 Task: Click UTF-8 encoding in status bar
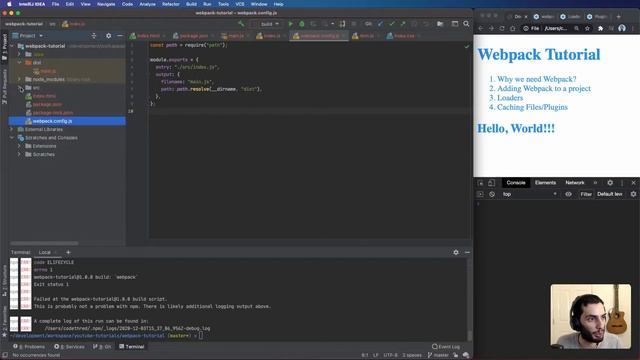tap(390, 355)
